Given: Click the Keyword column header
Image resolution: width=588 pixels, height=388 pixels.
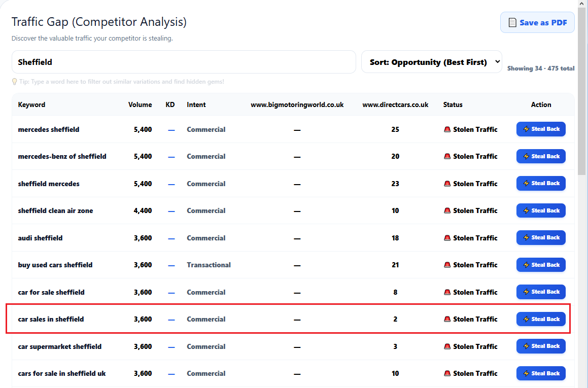Looking at the screenshot, I should coord(31,104).
